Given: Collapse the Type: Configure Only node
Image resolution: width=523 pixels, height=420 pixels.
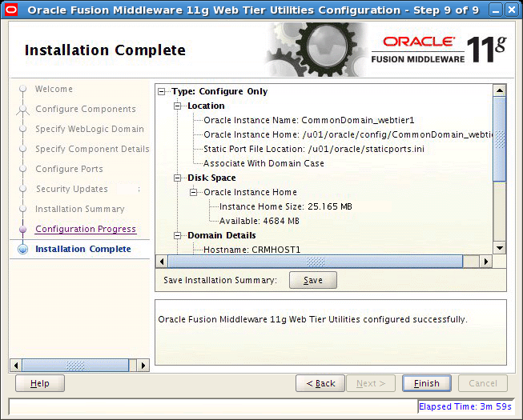Looking at the screenshot, I should coord(162,91).
